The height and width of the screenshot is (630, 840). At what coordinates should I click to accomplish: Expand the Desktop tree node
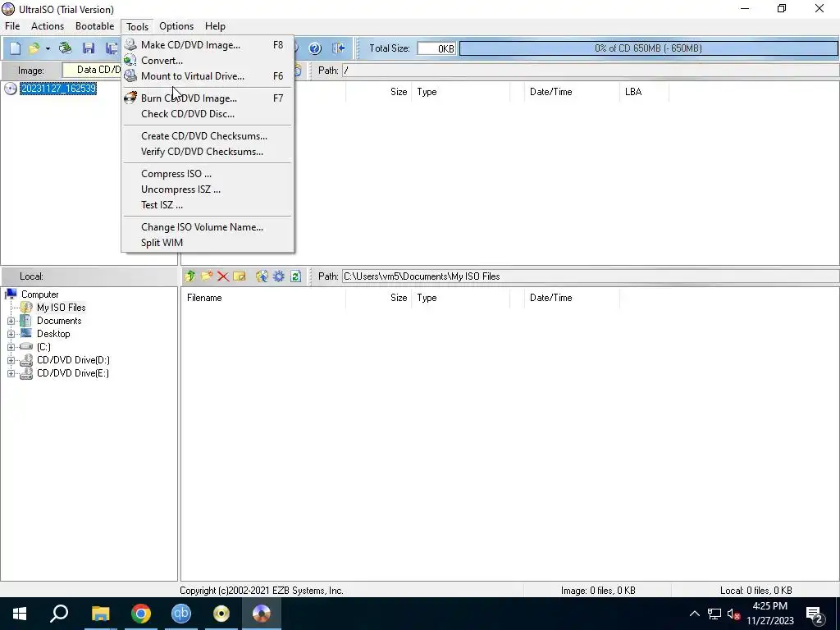[x=11, y=334]
